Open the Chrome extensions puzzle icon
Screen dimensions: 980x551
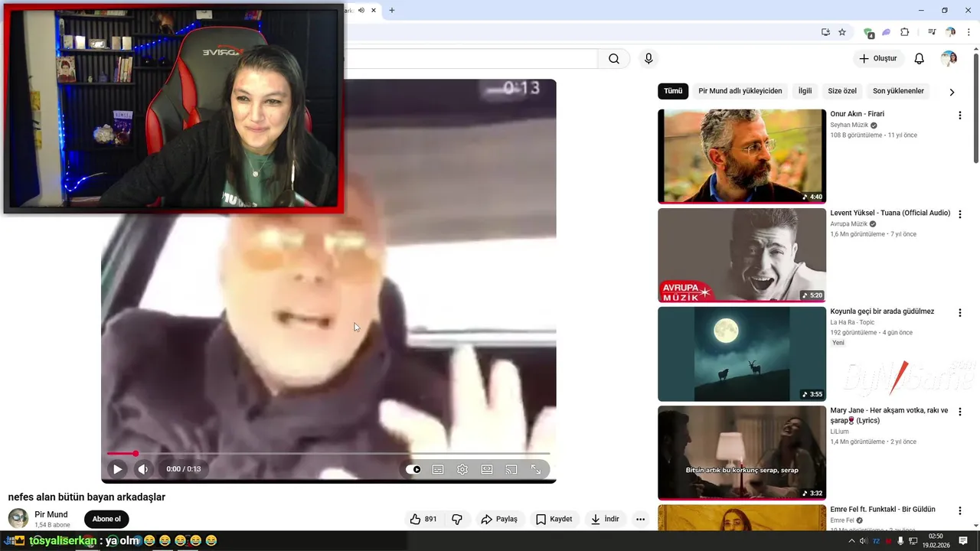coord(905,32)
